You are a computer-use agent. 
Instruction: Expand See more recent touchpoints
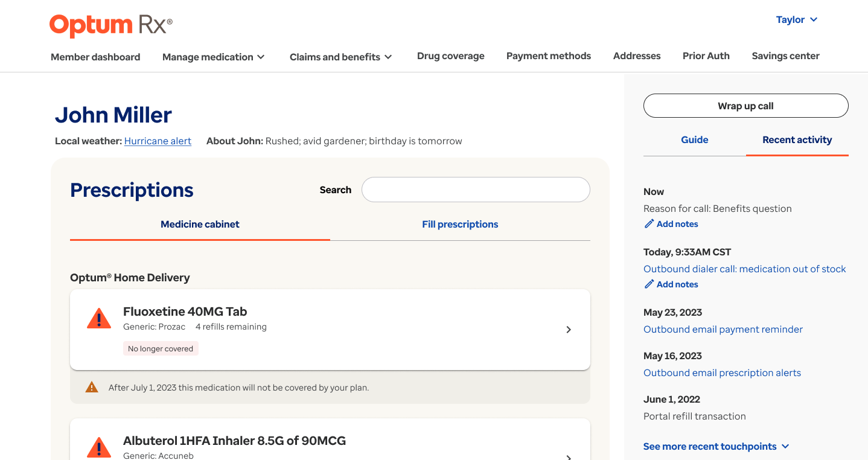coord(716,447)
